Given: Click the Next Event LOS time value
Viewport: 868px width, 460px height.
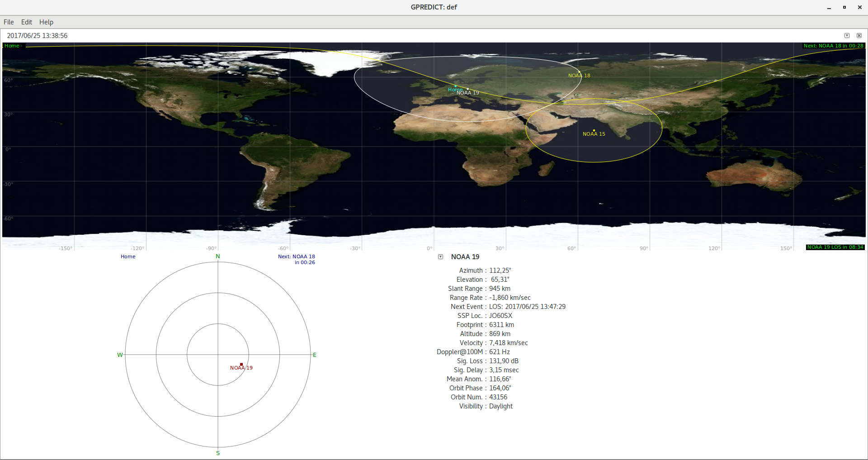Looking at the screenshot, I should (527, 307).
